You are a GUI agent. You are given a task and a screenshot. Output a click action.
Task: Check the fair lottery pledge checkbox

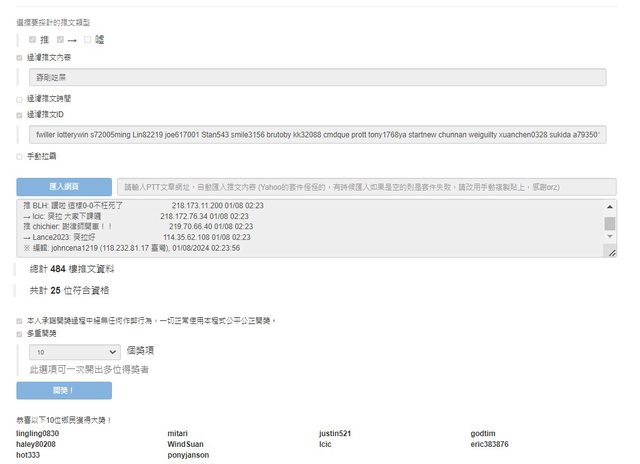pos(20,321)
